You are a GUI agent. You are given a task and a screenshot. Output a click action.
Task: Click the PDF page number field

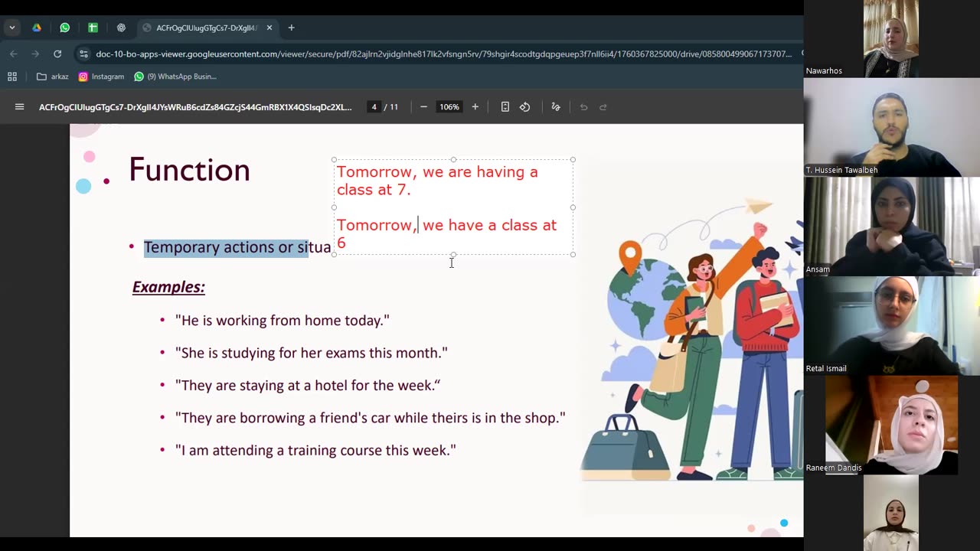click(374, 107)
